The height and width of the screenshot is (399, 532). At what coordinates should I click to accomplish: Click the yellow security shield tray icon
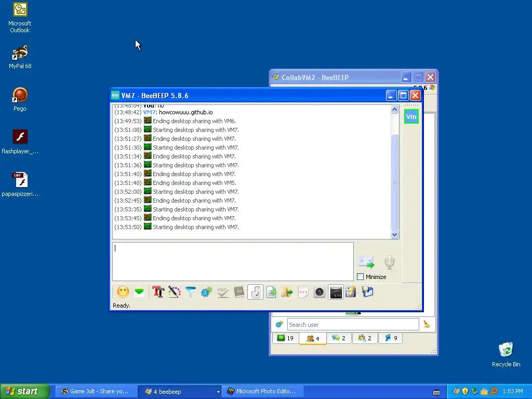pos(465,391)
